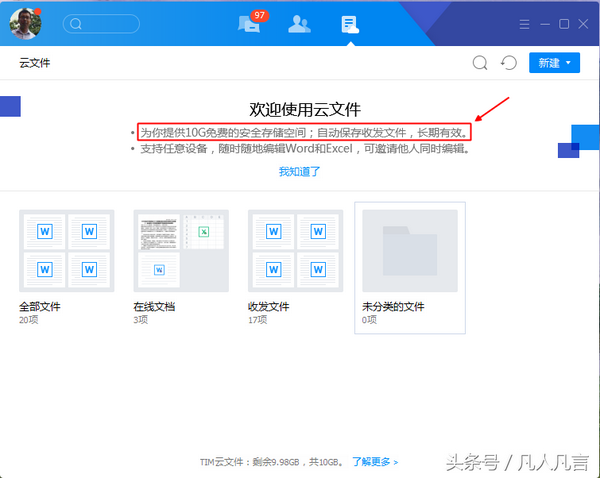Select the 全部文件 label
Screen dimensions: 600x478
click(x=40, y=307)
